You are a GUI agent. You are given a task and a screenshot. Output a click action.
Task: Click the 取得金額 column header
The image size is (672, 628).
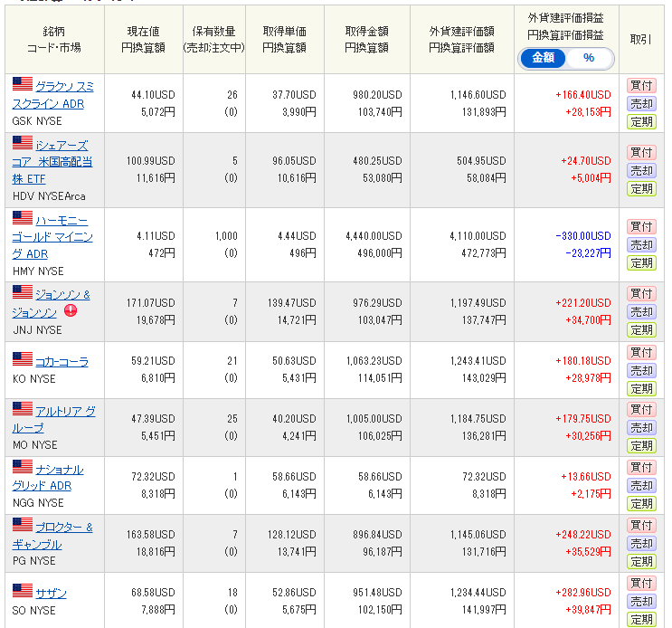coord(367,40)
